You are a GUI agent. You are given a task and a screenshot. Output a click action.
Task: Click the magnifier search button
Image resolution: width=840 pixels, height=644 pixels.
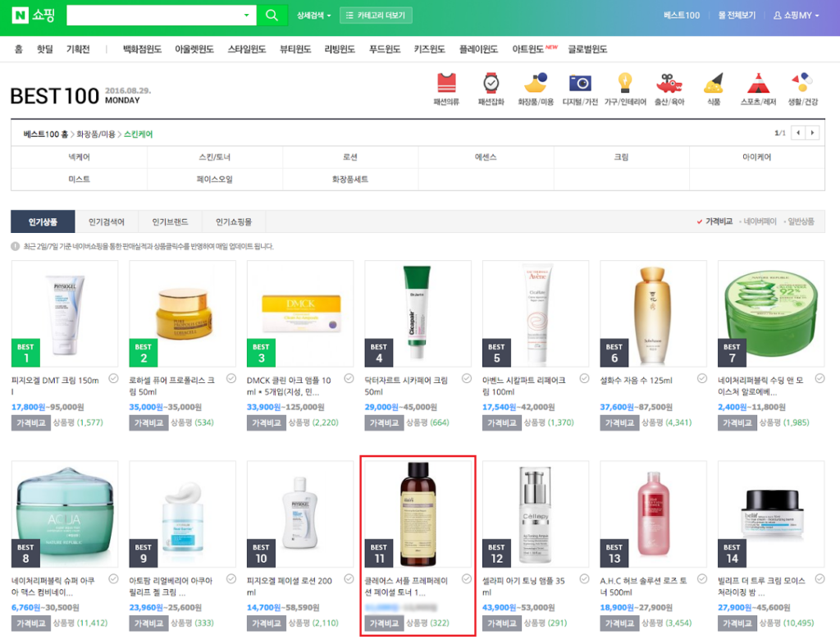click(x=272, y=15)
